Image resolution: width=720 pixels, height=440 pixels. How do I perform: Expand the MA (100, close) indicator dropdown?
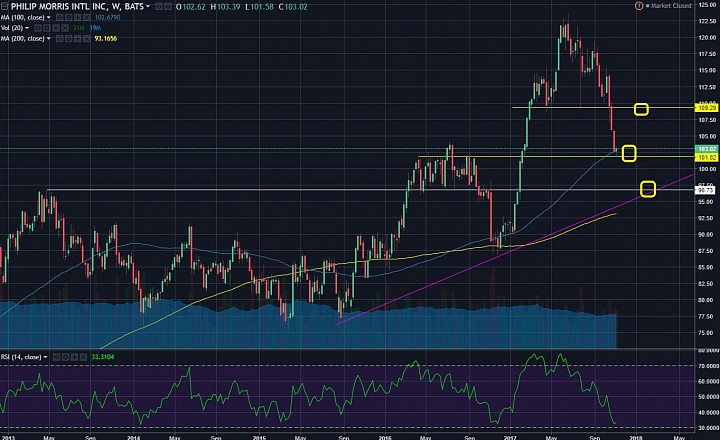[x=48, y=17]
